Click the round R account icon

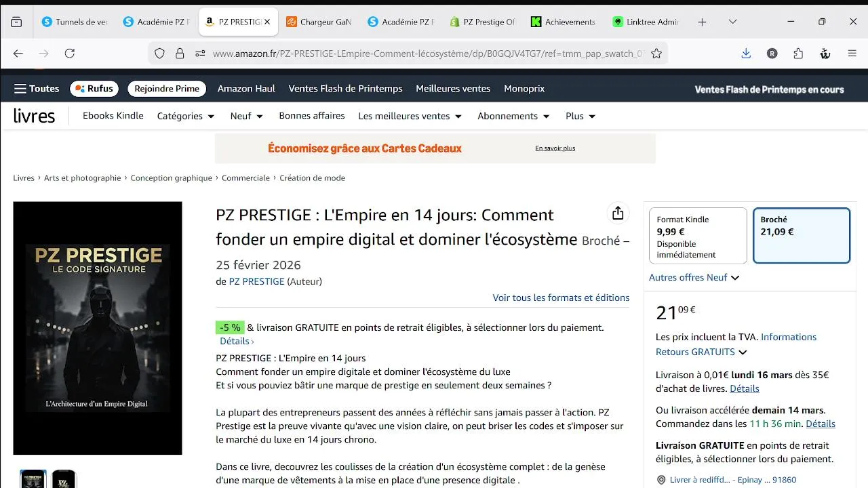click(772, 54)
